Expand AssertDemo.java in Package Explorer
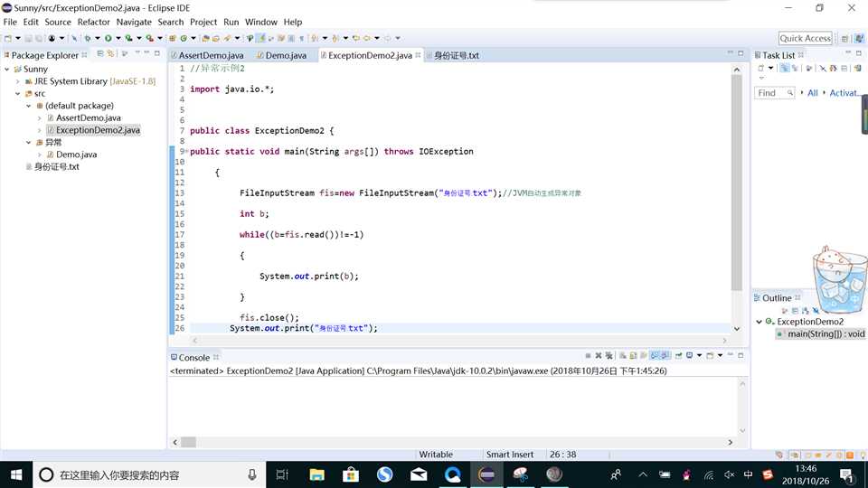Screen dimensions: 868x488 (39, 117)
